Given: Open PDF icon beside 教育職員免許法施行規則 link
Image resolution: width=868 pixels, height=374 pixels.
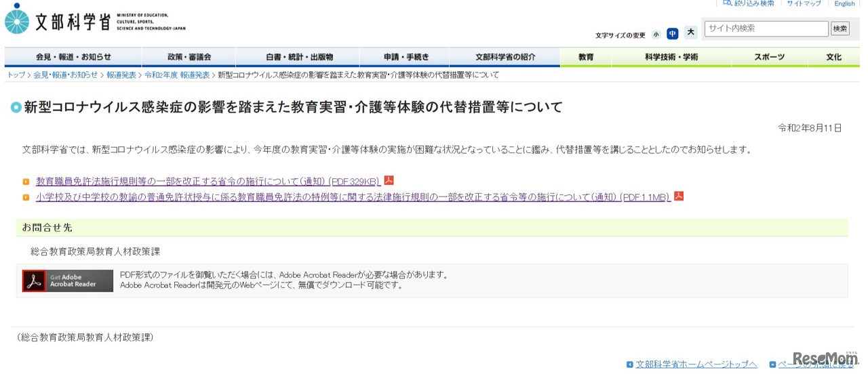Looking at the screenshot, I should tap(389, 180).
